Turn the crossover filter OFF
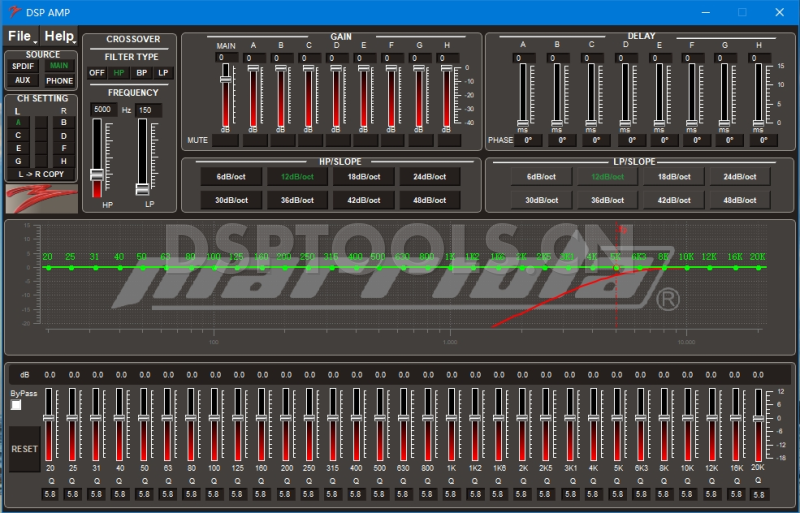 coord(96,73)
